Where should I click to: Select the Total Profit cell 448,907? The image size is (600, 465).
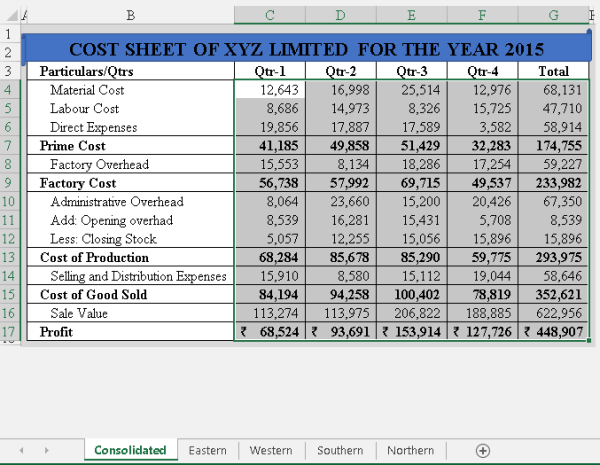[554, 333]
